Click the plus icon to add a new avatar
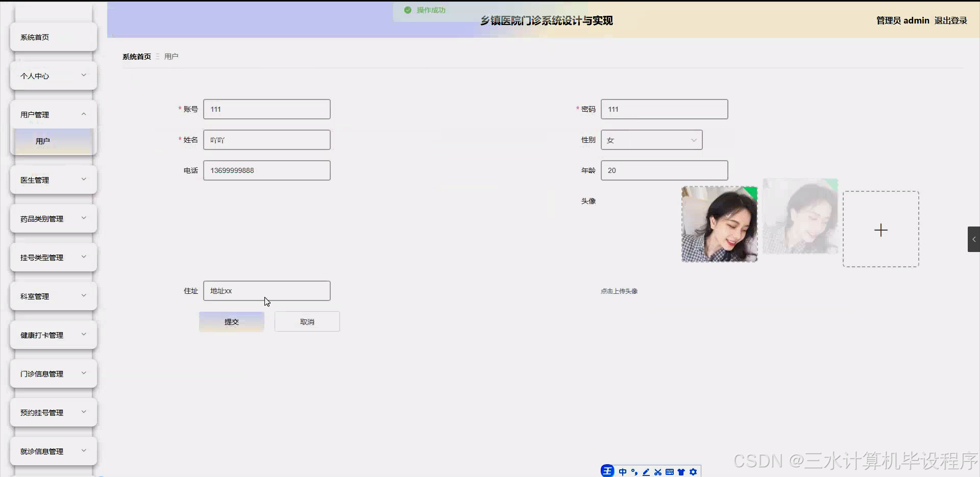The width and height of the screenshot is (980, 477). [881, 230]
